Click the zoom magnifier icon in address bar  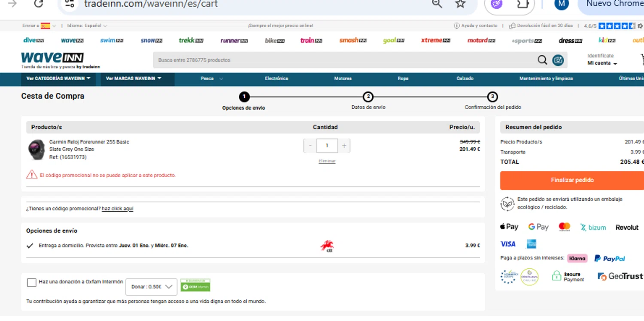[437, 3]
